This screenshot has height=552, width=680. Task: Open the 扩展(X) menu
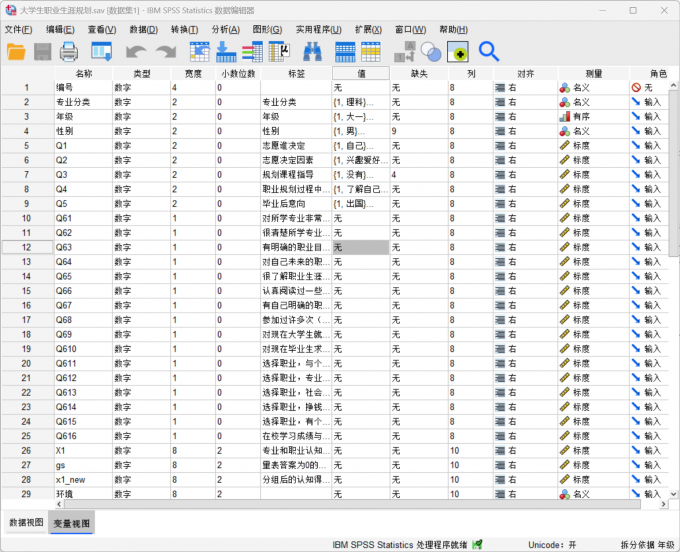[x=368, y=29]
